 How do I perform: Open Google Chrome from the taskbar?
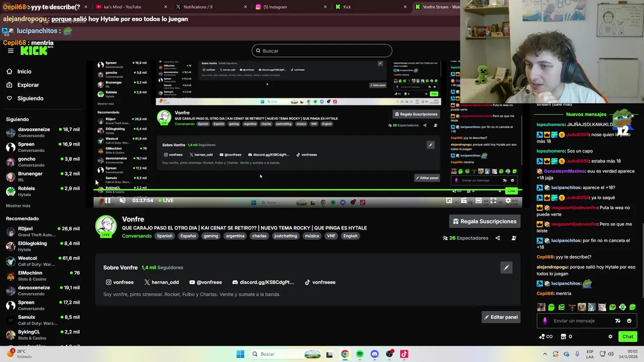coord(345,354)
